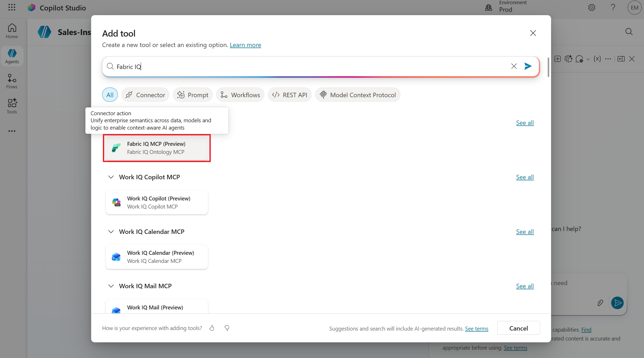Filter tools by Prompt

click(193, 95)
